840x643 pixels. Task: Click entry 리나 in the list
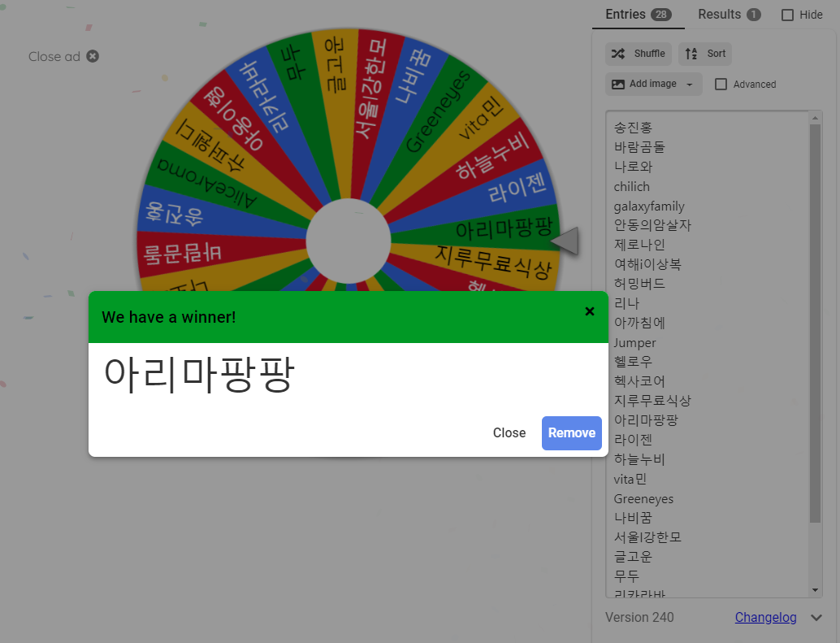pyautogui.click(x=626, y=303)
